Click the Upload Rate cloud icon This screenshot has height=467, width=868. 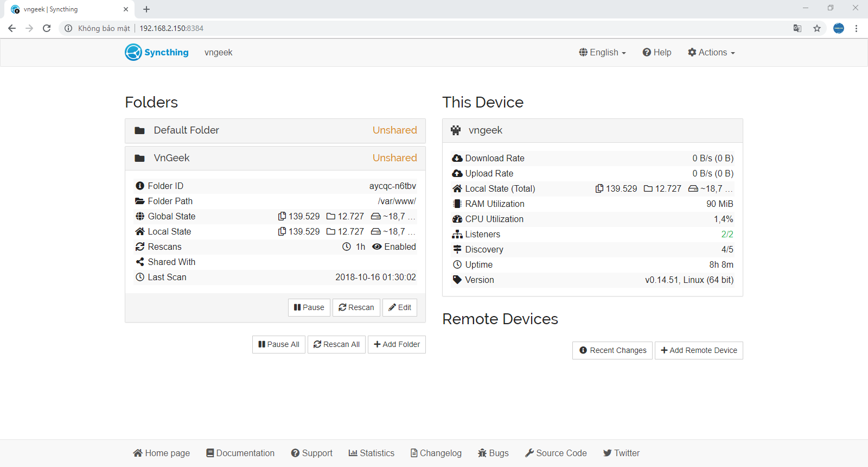pyautogui.click(x=457, y=173)
